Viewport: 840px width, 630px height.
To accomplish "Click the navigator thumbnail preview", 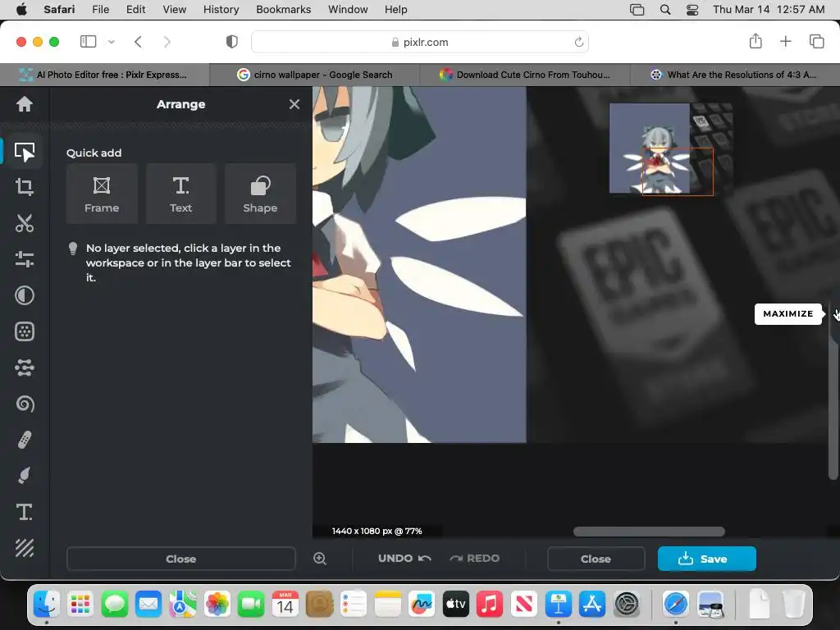I will pyautogui.click(x=671, y=148).
